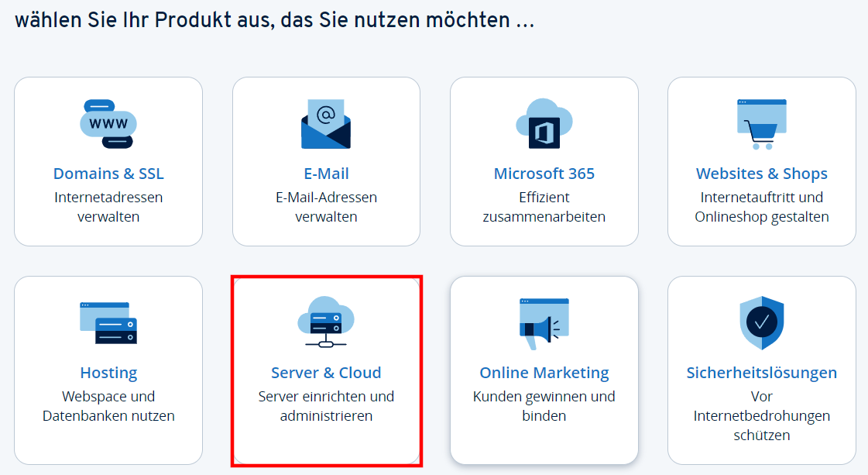
Task: Open the Microsoft 365 link
Action: [x=544, y=174]
